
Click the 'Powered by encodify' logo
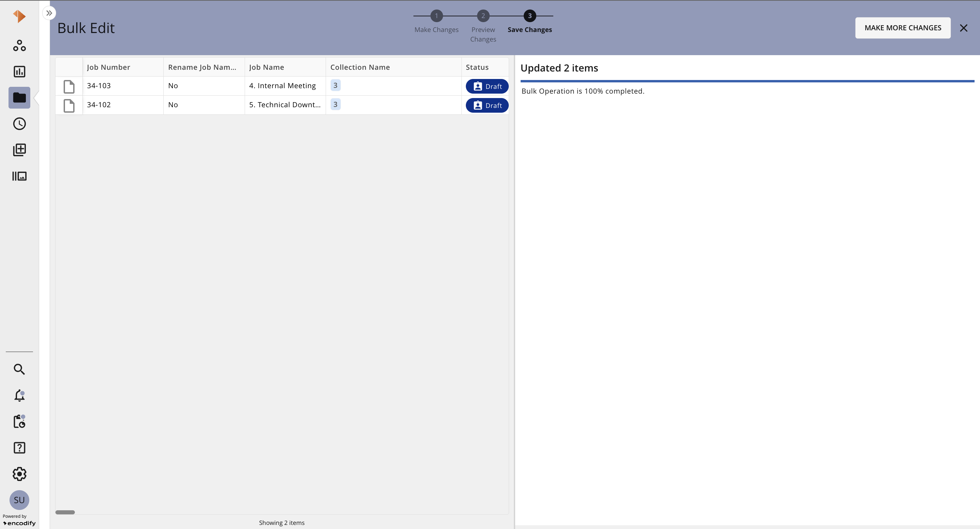pos(19,520)
